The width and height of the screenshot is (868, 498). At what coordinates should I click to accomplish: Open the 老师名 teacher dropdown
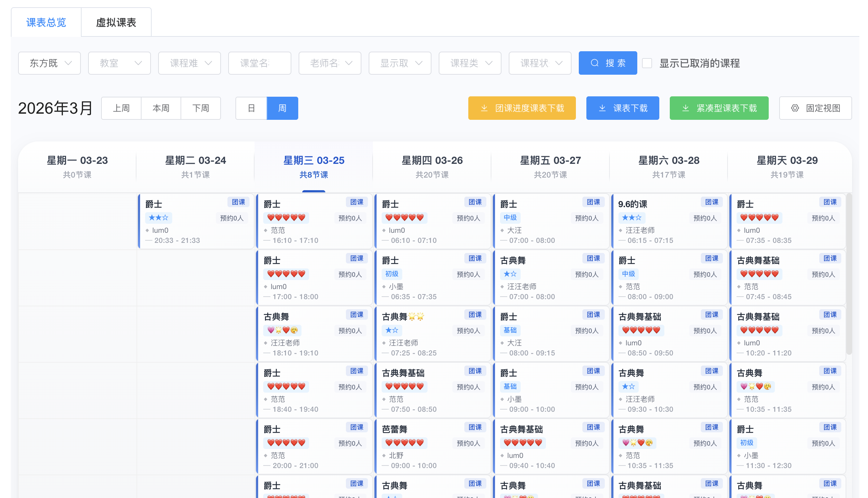coord(330,63)
